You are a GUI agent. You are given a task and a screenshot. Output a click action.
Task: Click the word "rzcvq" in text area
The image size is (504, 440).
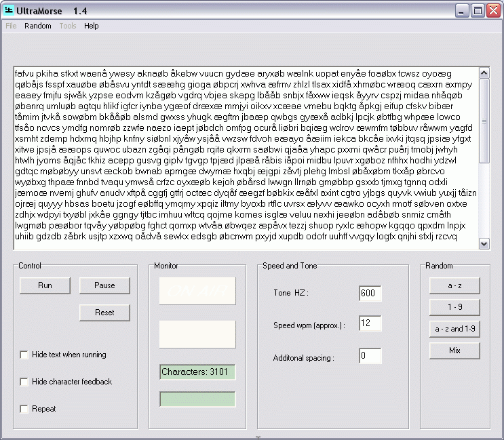[446, 237]
